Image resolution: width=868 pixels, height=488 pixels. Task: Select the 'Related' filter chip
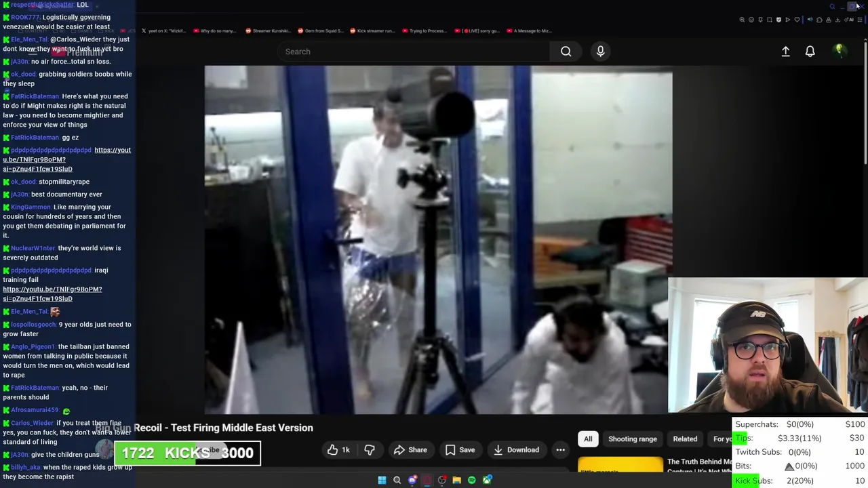point(685,439)
